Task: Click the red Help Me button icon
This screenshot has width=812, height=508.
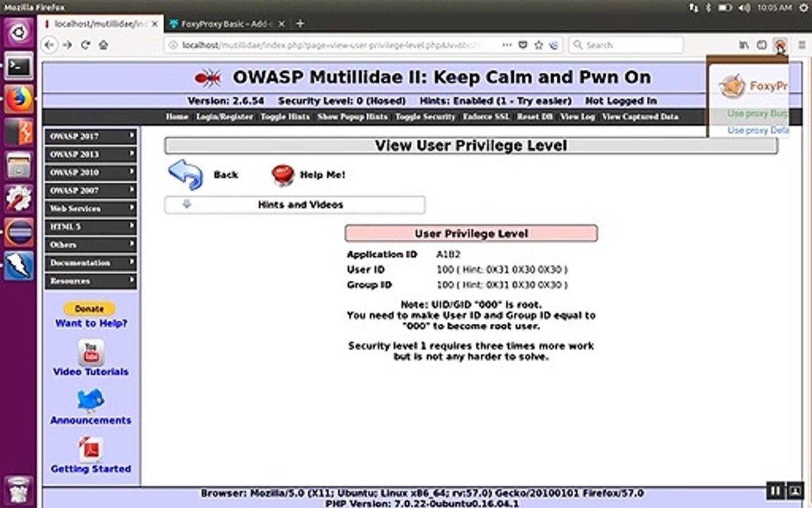Action: [283, 175]
